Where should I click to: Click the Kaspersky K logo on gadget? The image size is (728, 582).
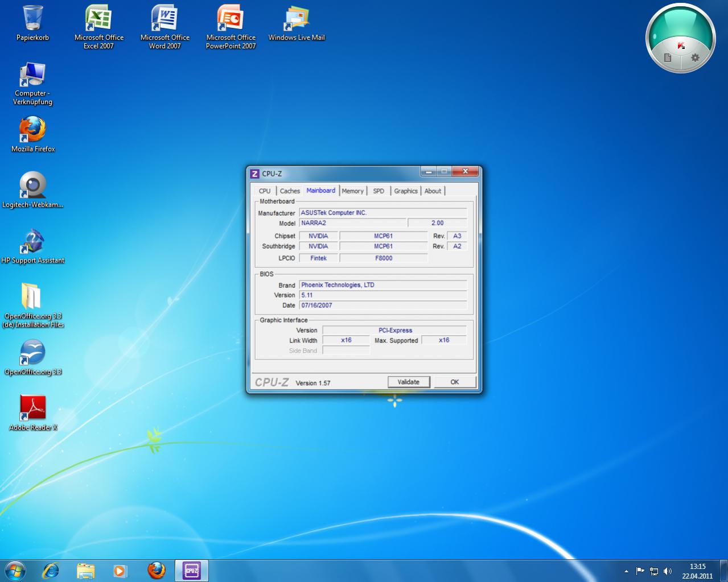(x=681, y=46)
